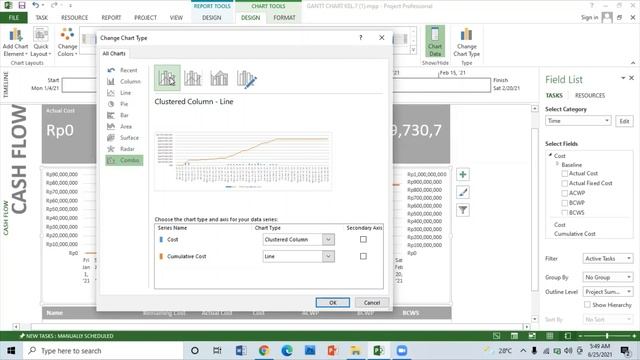Screen dimensions: 640x360
Task: Open Microsoft Edge from taskbar
Action: (287, 351)
